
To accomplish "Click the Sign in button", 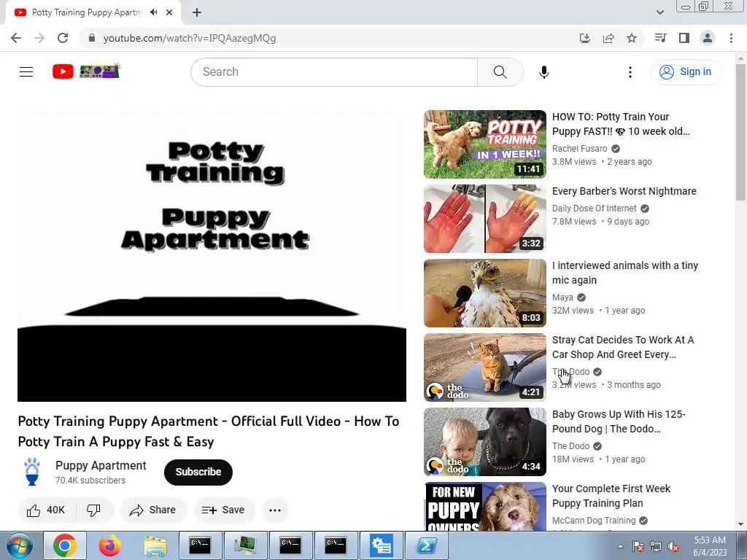I will click(x=686, y=72).
